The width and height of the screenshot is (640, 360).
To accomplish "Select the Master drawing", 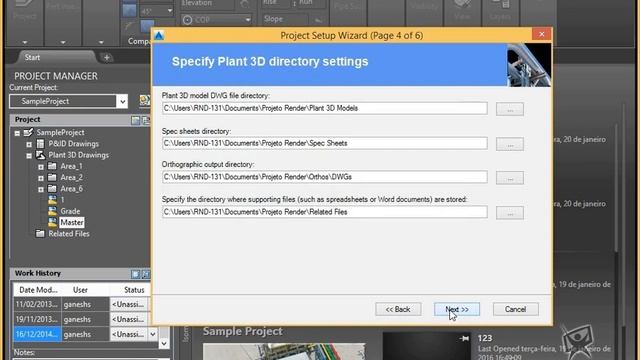I will pyautogui.click(x=72, y=222).
